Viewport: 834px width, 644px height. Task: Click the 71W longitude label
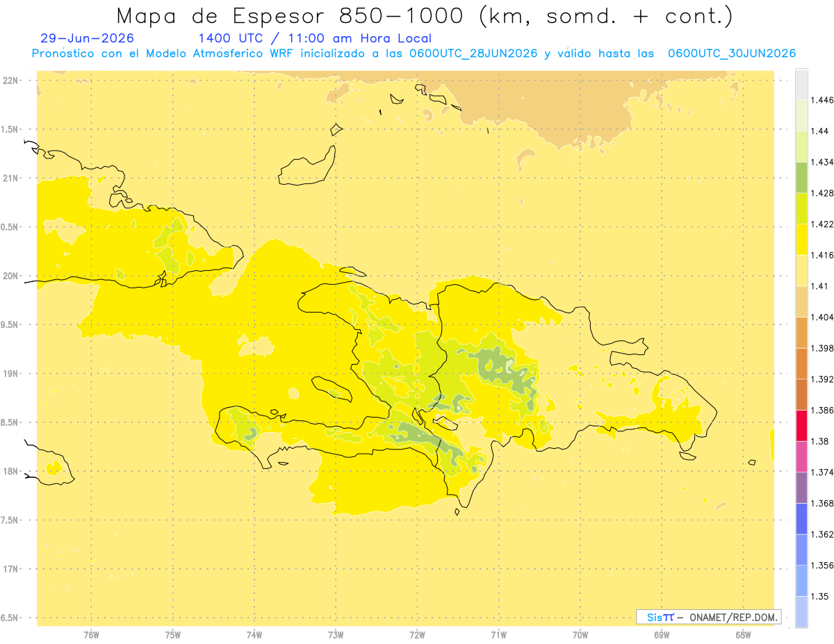pyautogui.click(x=498, y=635)
